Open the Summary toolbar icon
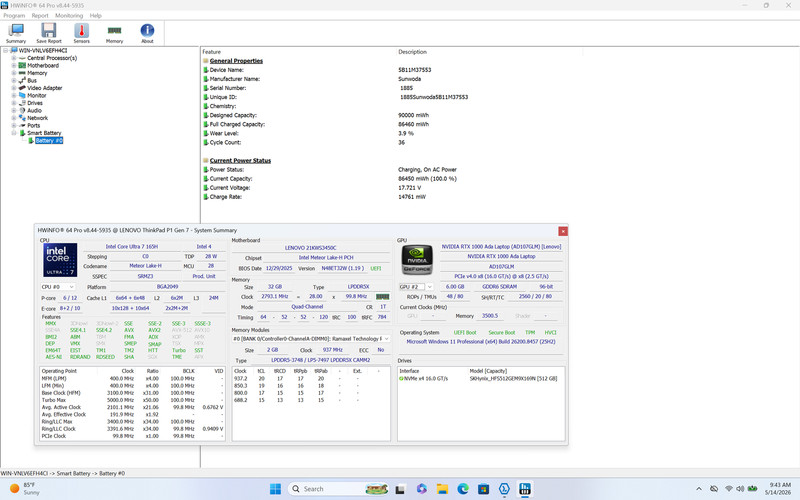 (16, 31)
